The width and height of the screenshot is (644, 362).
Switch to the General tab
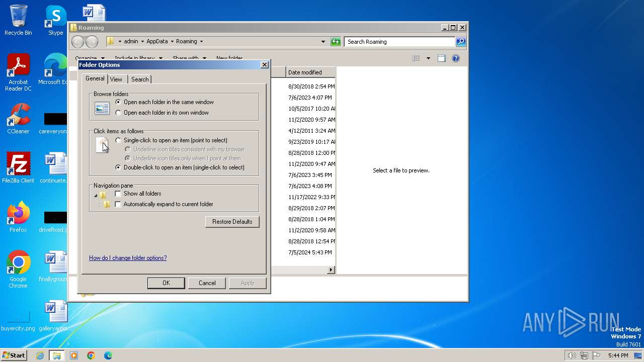95,78
